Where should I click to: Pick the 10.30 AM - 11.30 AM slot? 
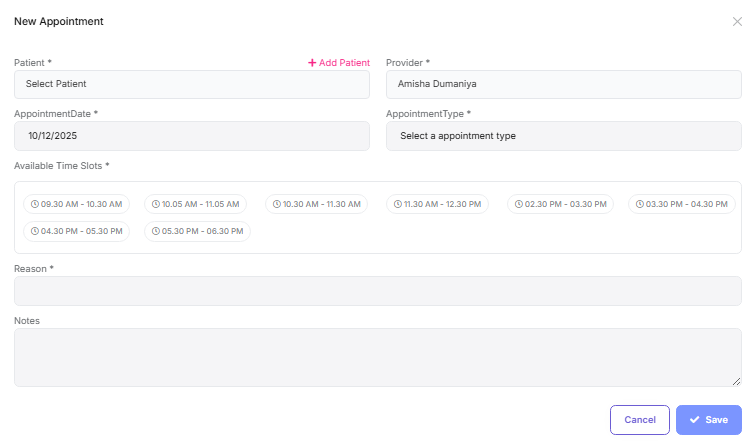(316, 204)
